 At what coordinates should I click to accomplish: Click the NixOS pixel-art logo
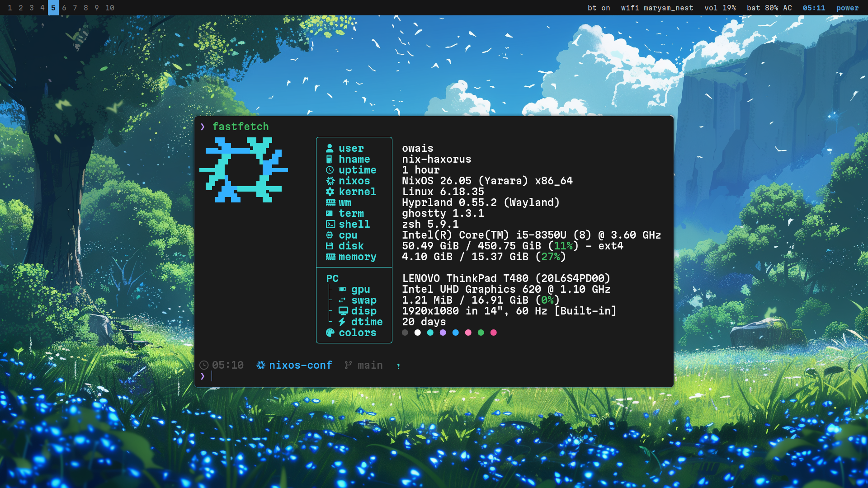(244, 170)
